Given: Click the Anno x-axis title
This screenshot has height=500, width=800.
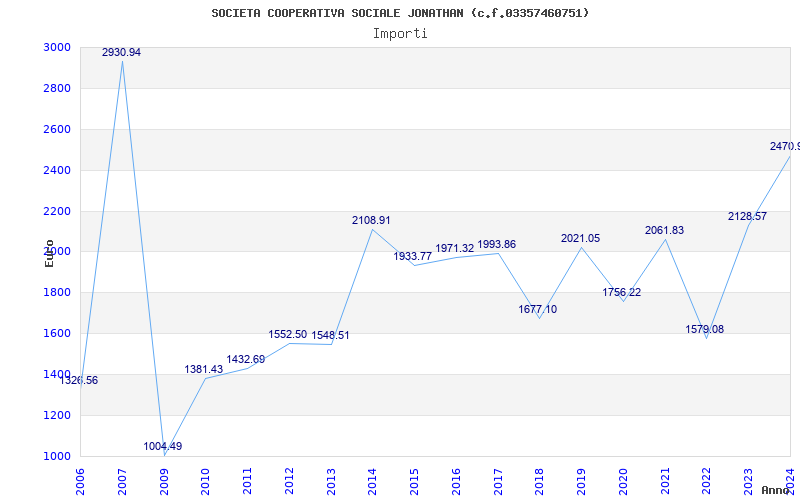Looking at the screenshot, I should click(x=776, y=490).
